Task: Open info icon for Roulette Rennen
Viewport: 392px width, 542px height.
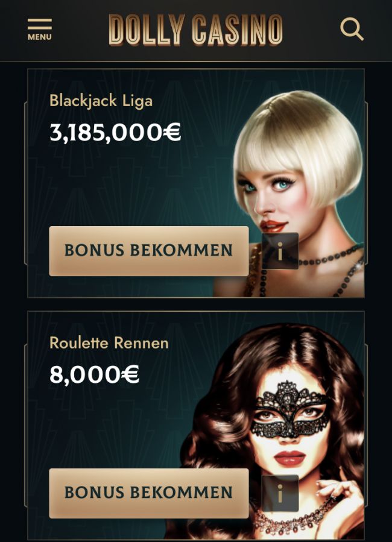Action: point(280,493)
